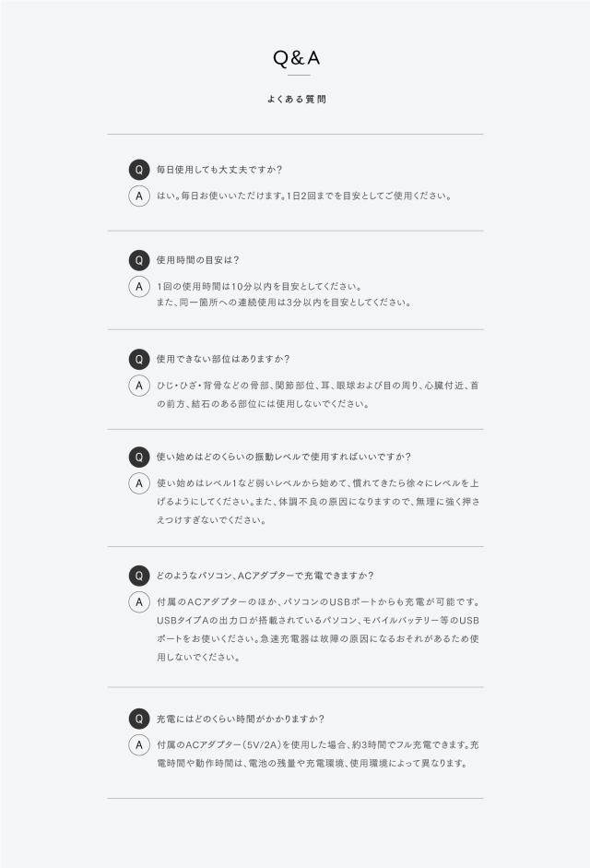590x868 pixels.
Task: Select the question 使用できない部位はありますか？
Action: [x=223, y=359]
